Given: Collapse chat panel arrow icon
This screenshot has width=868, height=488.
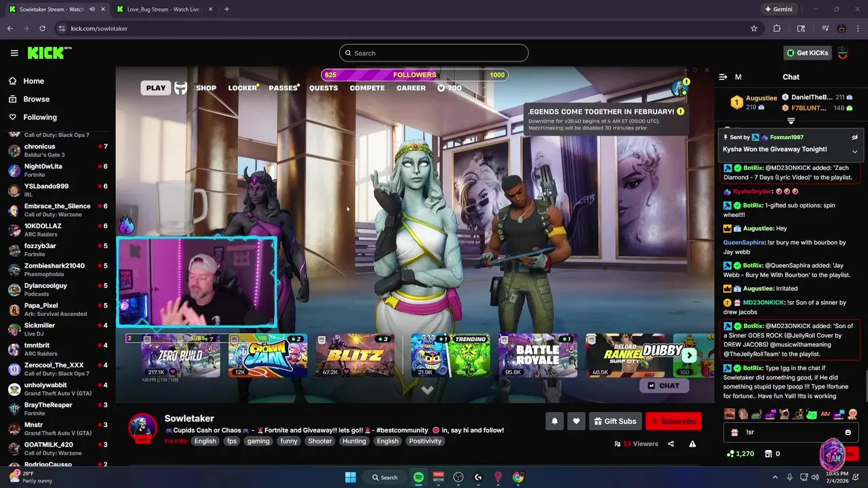Looking at the screenshot, I should (723, 77).
